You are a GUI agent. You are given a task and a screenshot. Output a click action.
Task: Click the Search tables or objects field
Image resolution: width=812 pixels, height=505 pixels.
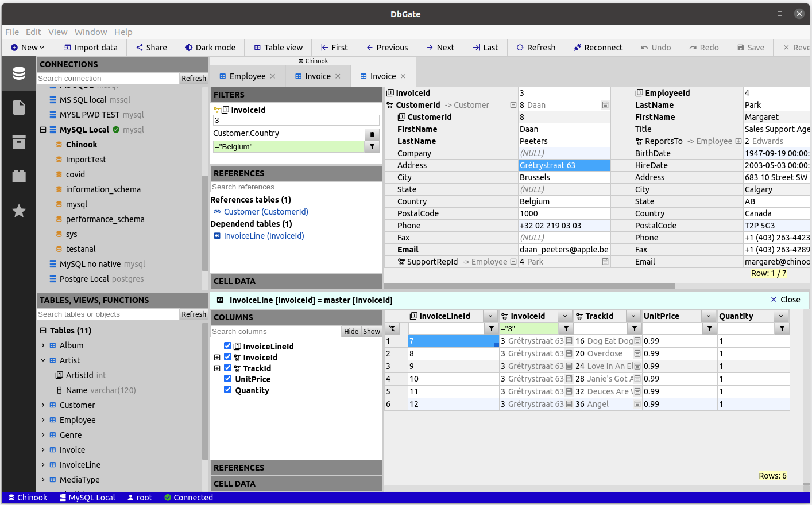click(108, 314)
